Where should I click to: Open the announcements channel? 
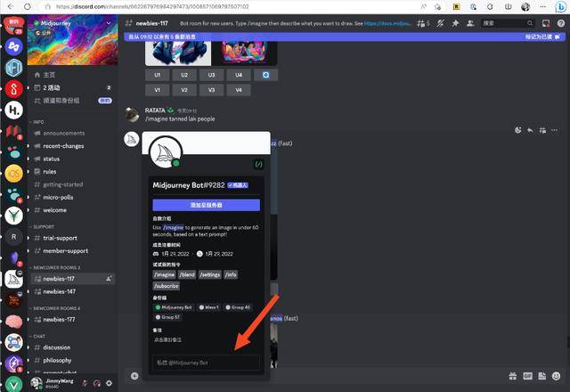click(x=71, y=133)
